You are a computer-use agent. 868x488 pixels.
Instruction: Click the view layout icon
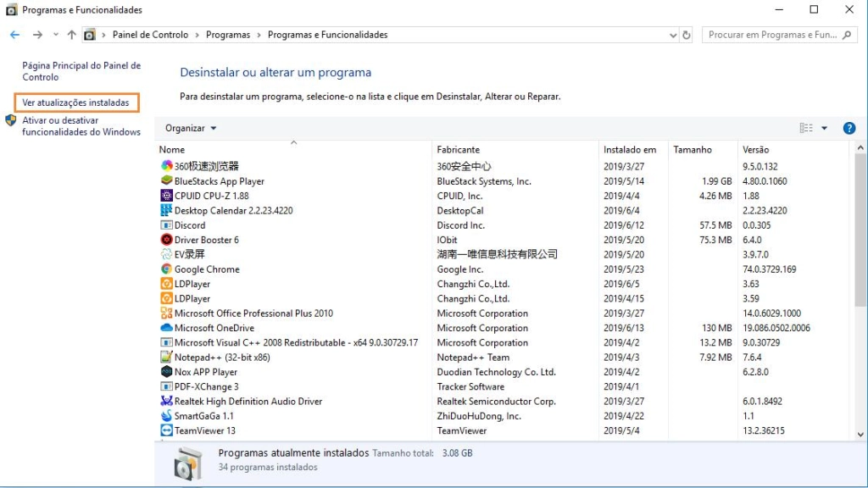pos(806,128)
